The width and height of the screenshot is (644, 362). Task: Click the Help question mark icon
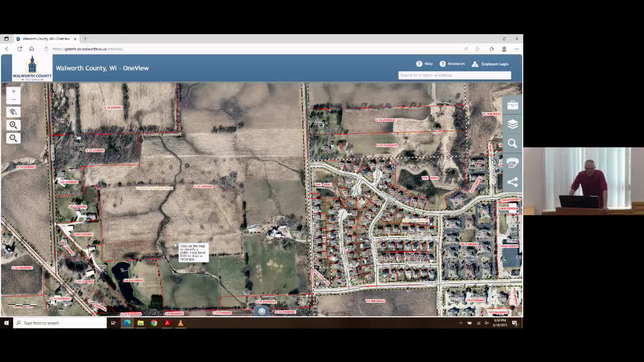pos(419,64)
